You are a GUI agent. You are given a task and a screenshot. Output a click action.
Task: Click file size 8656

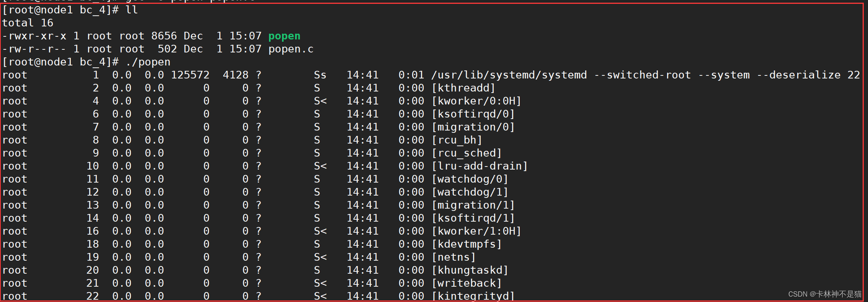pos(164,36)
